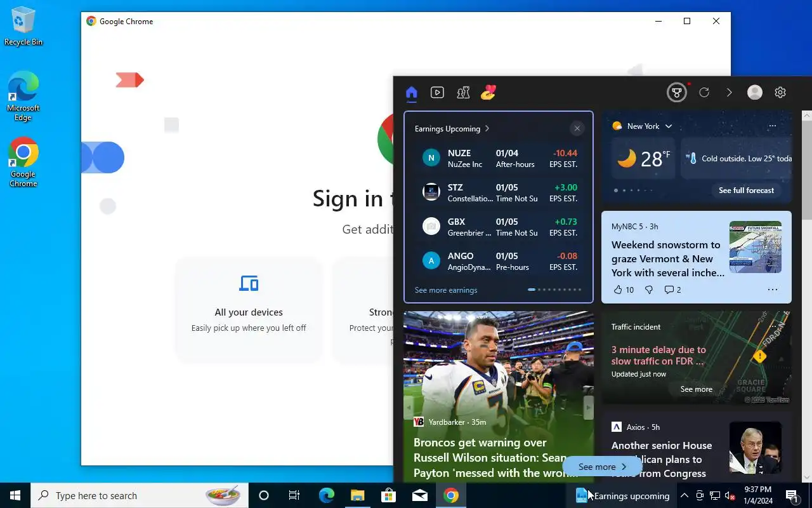Open Microsoft Store from taskbar
This screenshot has height=508, width=812.
[x=388, y=495]
